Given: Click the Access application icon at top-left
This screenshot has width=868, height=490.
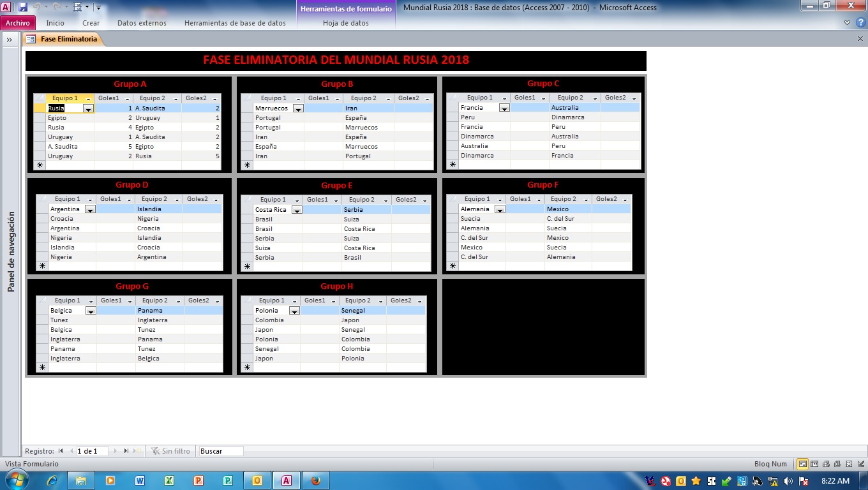Looking at the screenshot, I should pyautogui.click(x=6, y=7).
